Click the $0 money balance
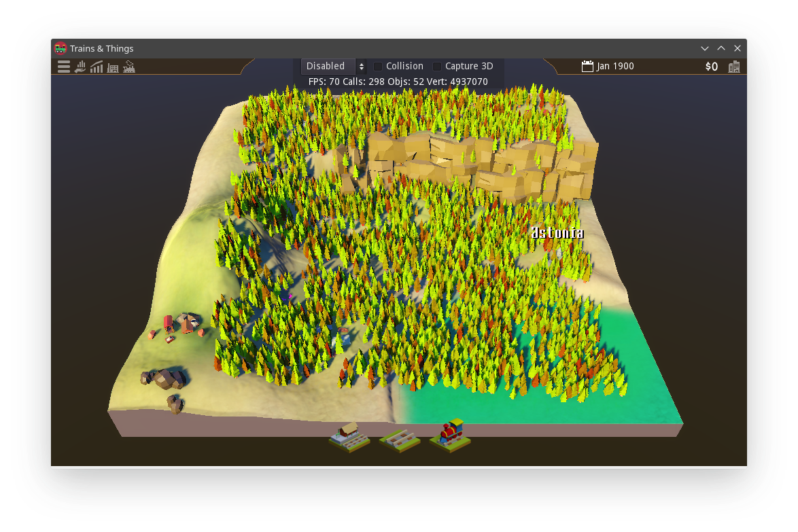 (x=712, y=67)
